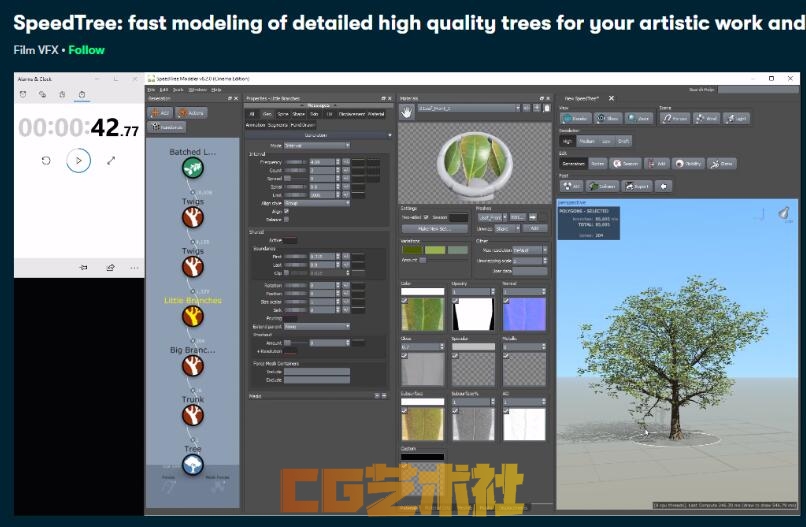Click the Opacity value stepper
This screenshot has height=527, width=806.
pos(492,292)
